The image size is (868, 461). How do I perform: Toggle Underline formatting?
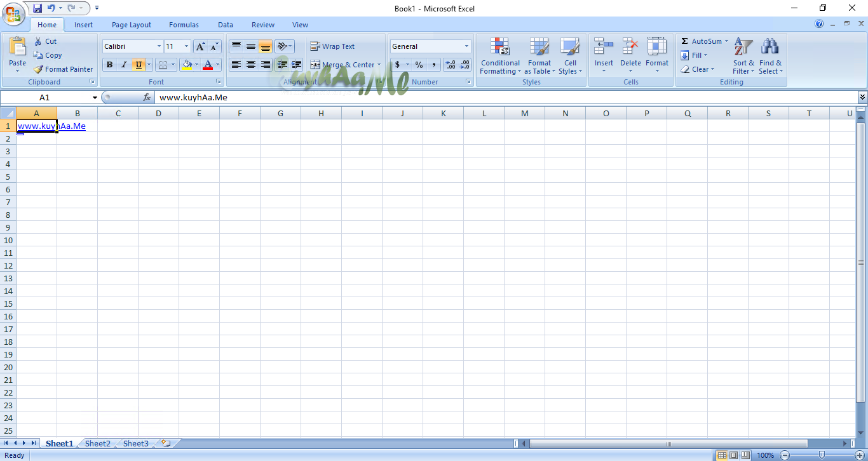(x=138, y=65)
